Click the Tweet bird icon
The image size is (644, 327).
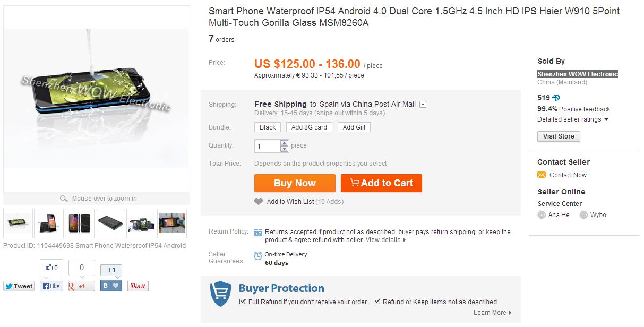tap(10, 286)
